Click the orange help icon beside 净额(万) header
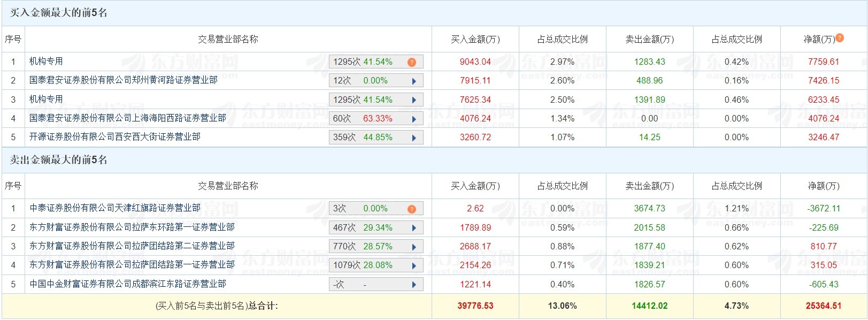 point(840,38)
